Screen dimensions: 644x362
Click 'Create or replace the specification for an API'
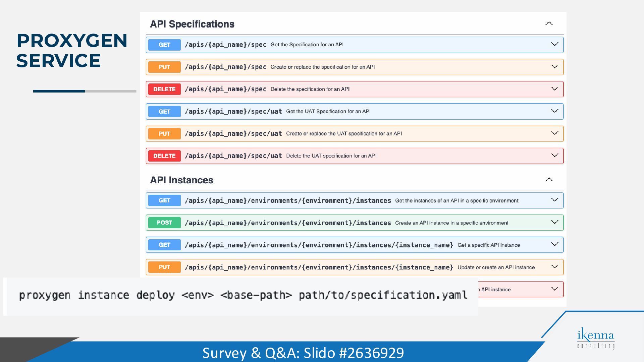(x=323, y=67)
